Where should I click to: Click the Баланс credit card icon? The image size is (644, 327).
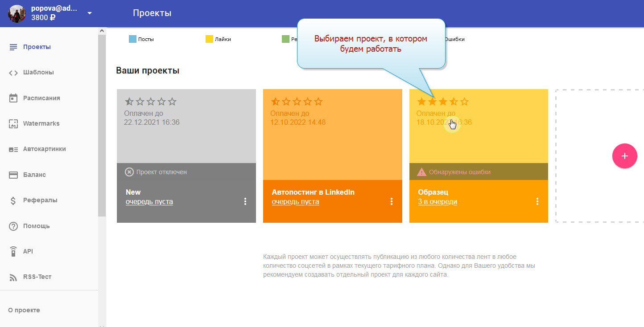(x=13, y=175)
